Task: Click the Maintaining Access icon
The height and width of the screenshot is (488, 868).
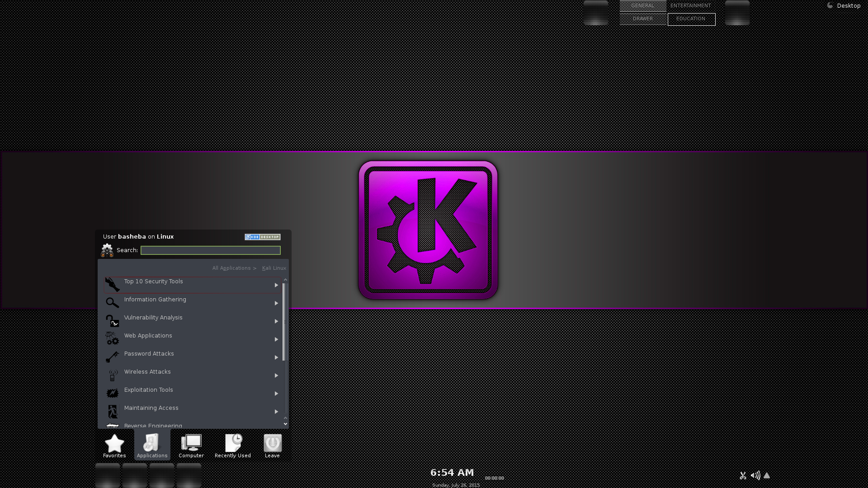Action: coord(112,411)
